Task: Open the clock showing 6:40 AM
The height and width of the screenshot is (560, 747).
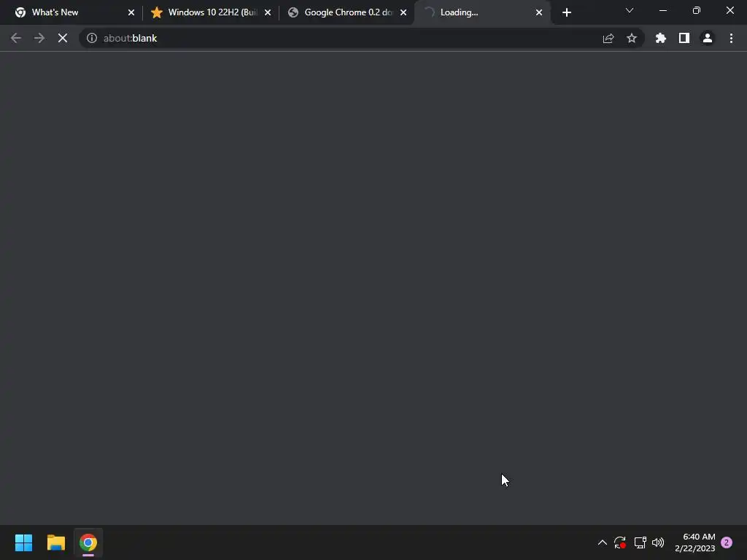Action: click(695, 542)
